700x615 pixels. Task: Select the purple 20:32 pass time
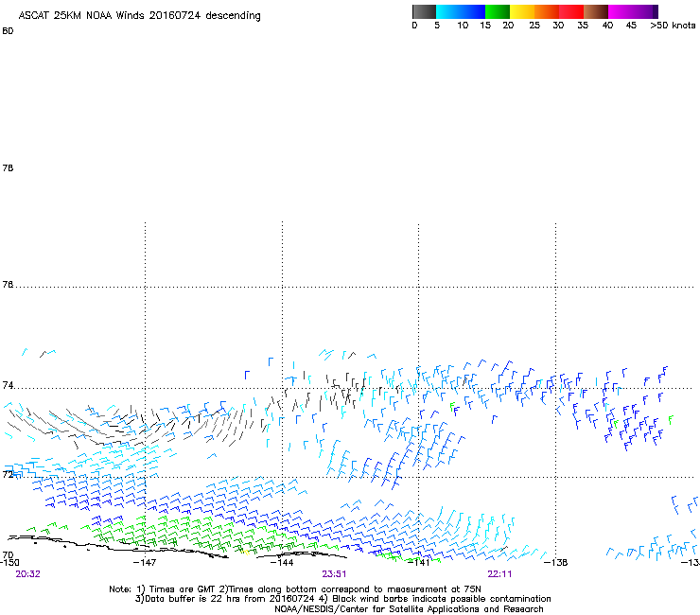pos(27,574)
